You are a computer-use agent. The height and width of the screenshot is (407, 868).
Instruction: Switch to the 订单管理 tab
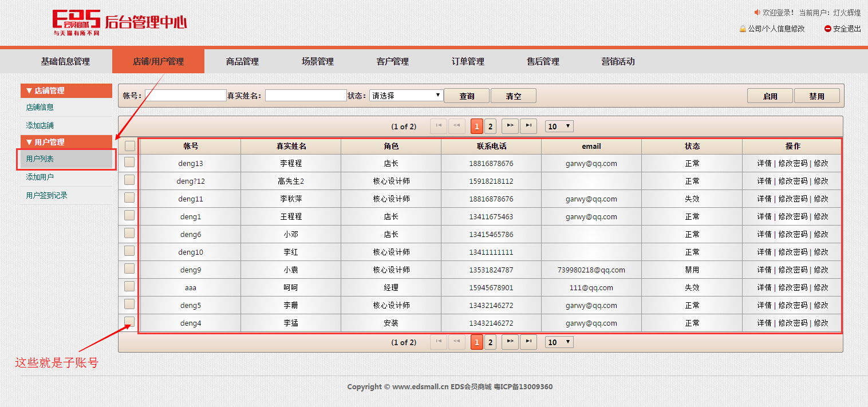(468, 62)
